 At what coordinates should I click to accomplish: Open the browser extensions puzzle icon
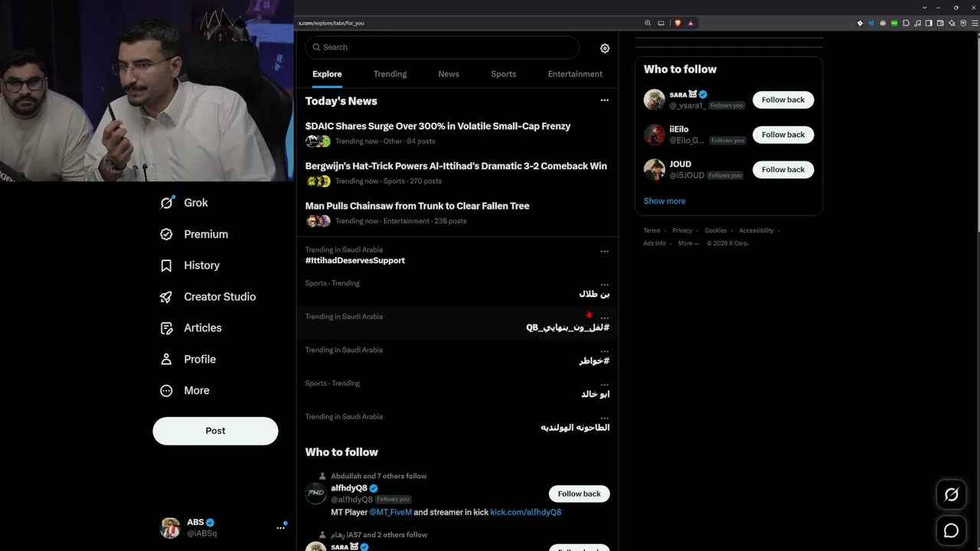coord(906,23)
